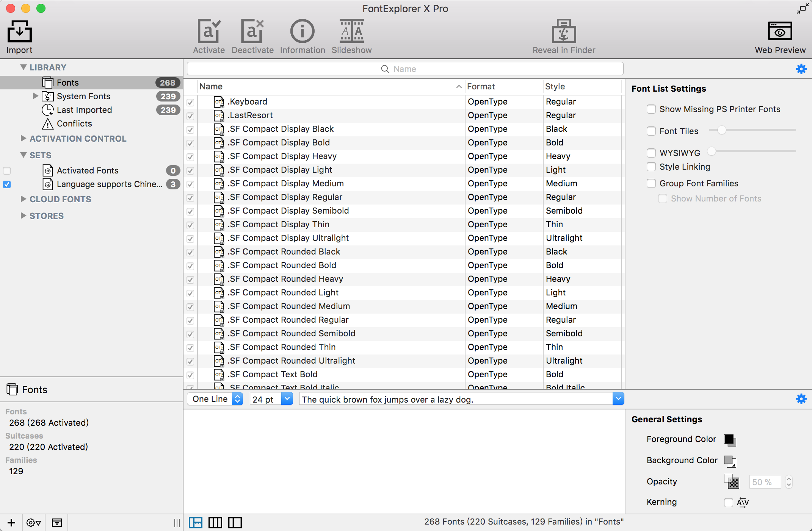Open the One Line preview mode dropdown

[x=215, y=399]
